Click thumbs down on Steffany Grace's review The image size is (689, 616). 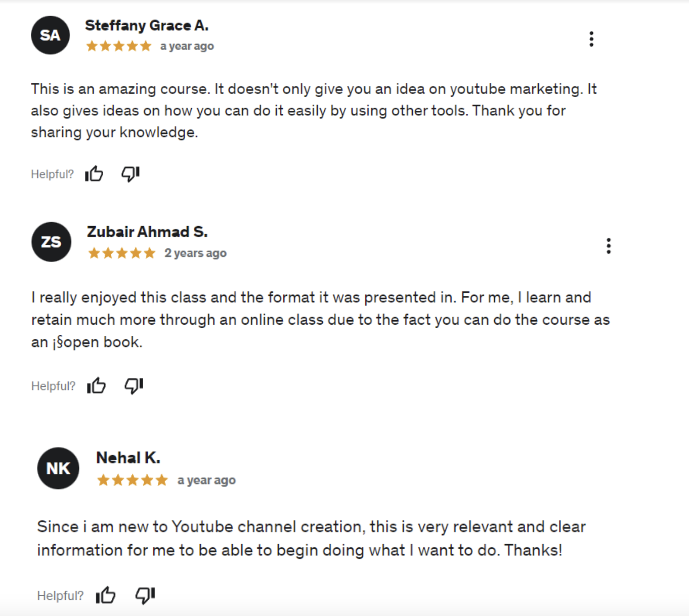(x=130, y=173)
